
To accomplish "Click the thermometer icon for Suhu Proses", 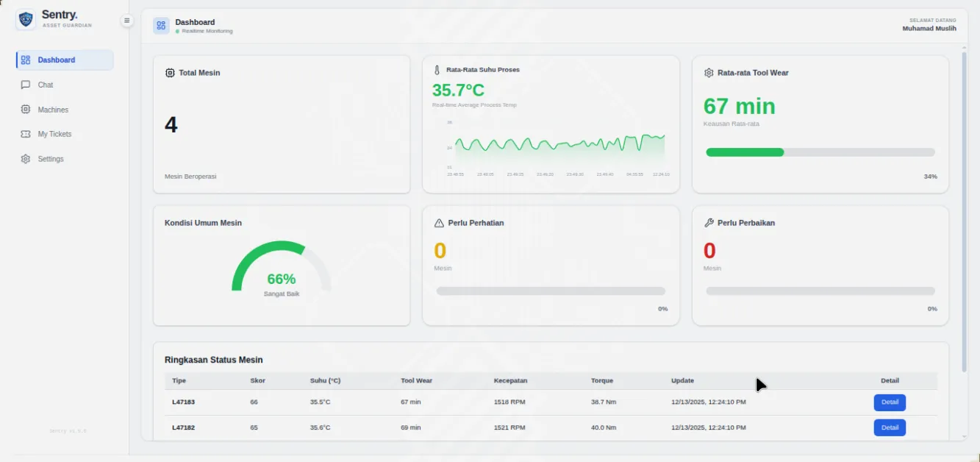I will pyautogui.click(x=437, y=70).
